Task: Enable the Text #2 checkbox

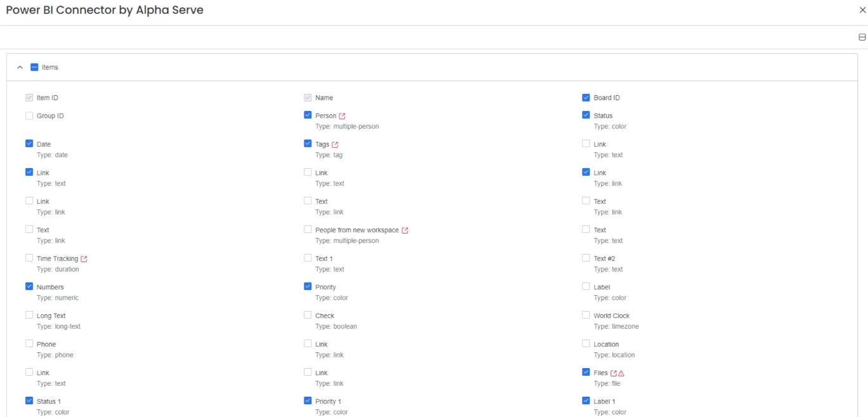Action: [x=586, y=258]
